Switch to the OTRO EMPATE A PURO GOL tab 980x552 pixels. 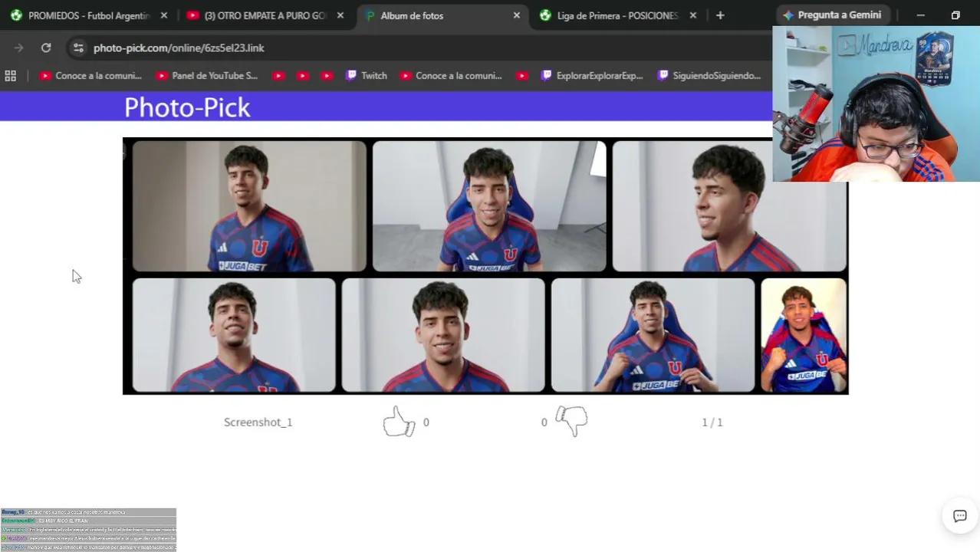(x=265, y=15)
